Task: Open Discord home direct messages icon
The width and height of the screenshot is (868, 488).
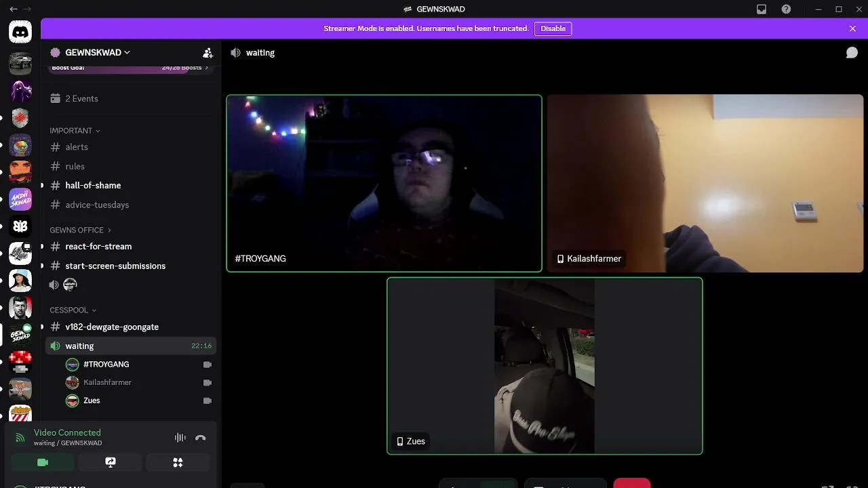Action: pyautogui.click(x=20, y=32)
